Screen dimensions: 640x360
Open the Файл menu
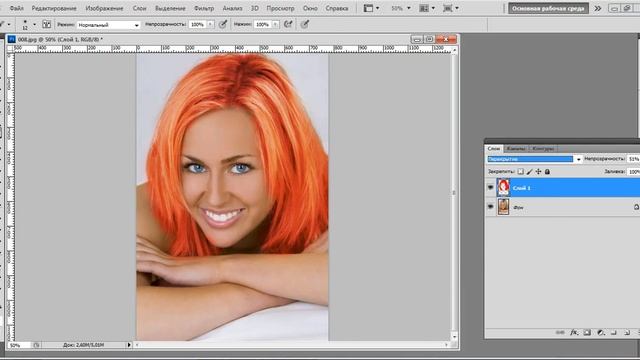(16, 8)
